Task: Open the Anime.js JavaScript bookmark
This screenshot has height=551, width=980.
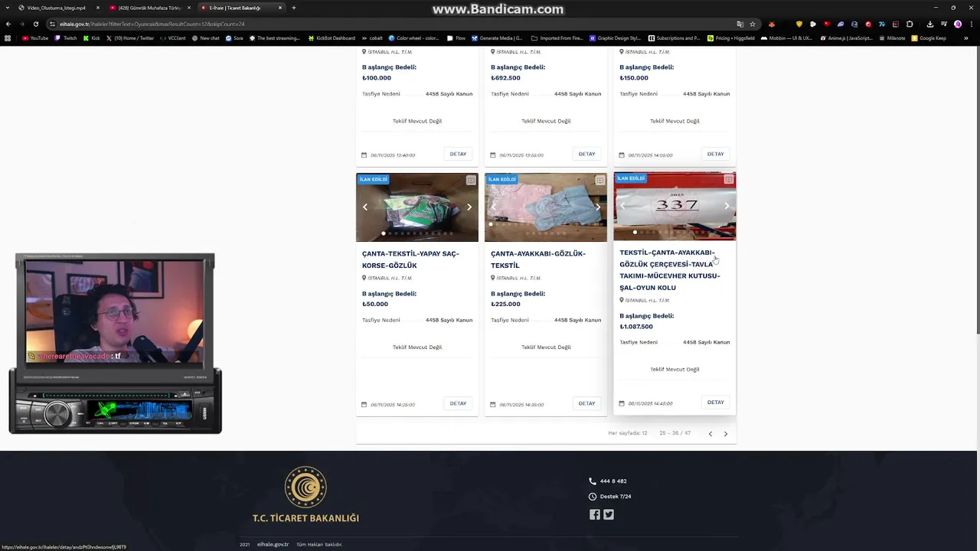Action: pos(845,38)
